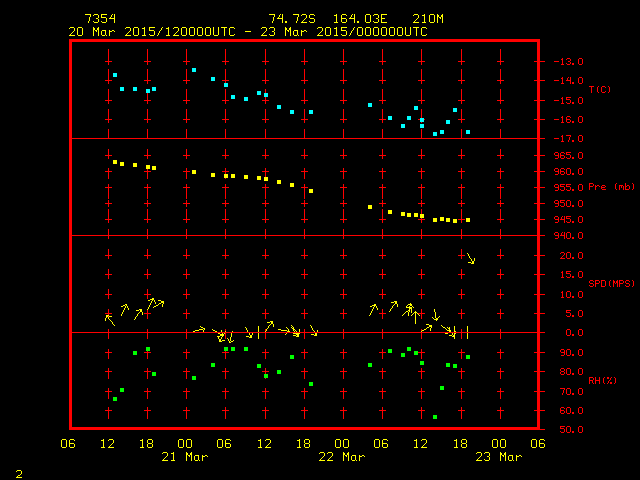640x480 pixels.
Task: Select the 74.72S latitude text
Action: tap(288, 19)
